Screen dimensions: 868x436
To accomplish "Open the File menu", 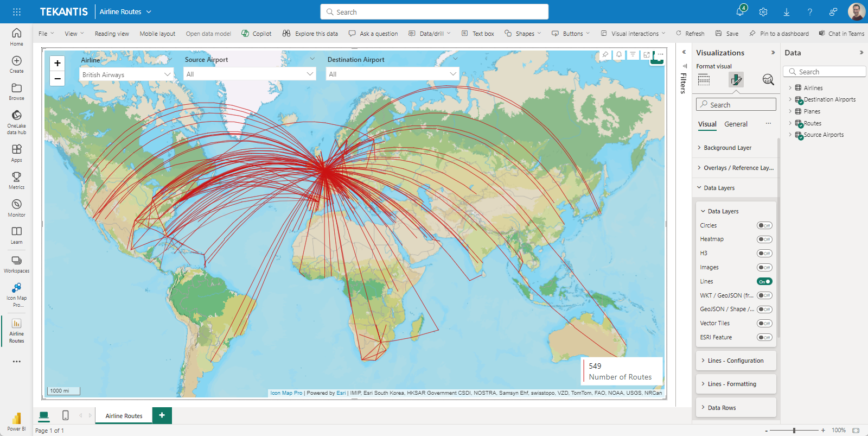I will click(46, 34).
